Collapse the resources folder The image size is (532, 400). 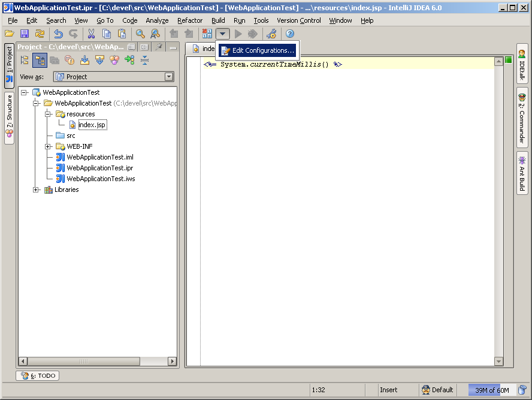[48, 114]
